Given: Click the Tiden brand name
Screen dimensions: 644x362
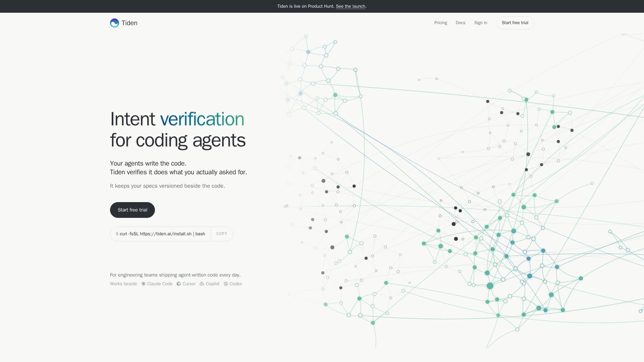Looking at the screenshot, I should [x=129, y=23].
